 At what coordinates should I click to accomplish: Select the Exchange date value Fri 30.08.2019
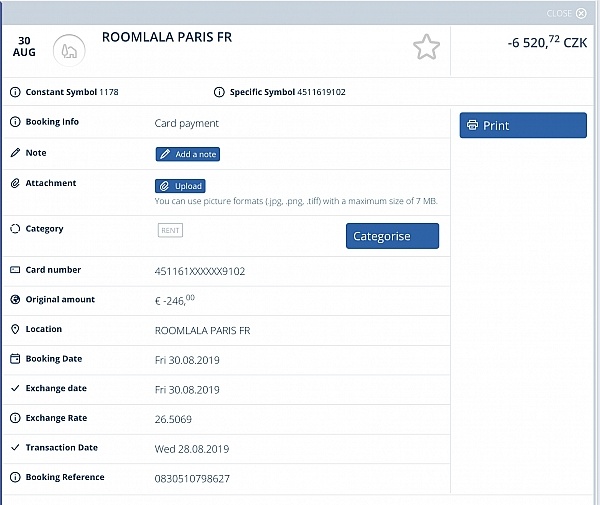pos(187,390)
